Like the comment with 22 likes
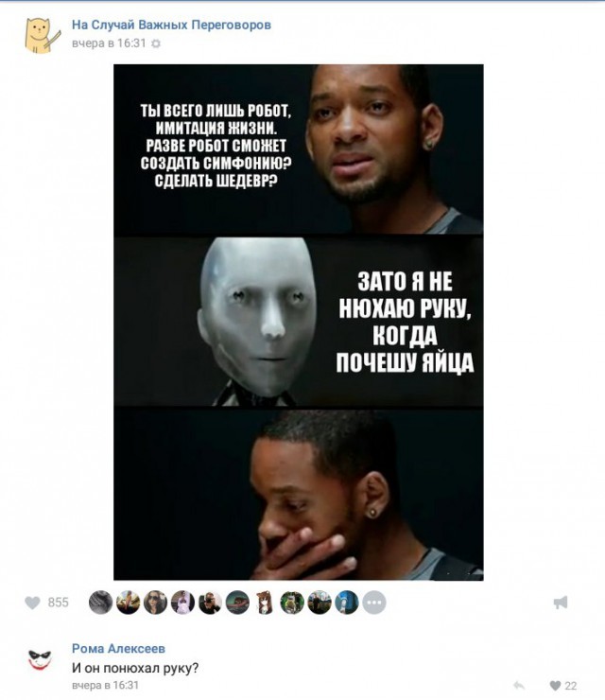The width and height of the screenshot is (605, 700). [553, 686]
